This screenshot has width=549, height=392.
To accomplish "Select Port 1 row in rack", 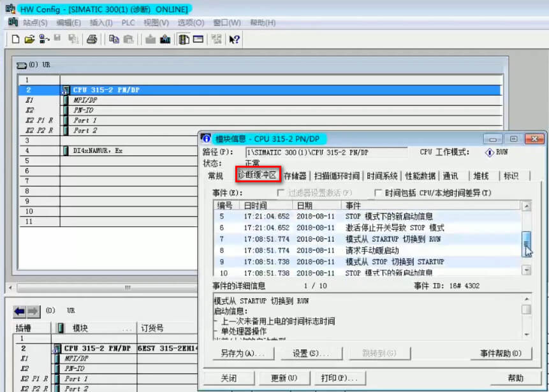I will 260,120.
